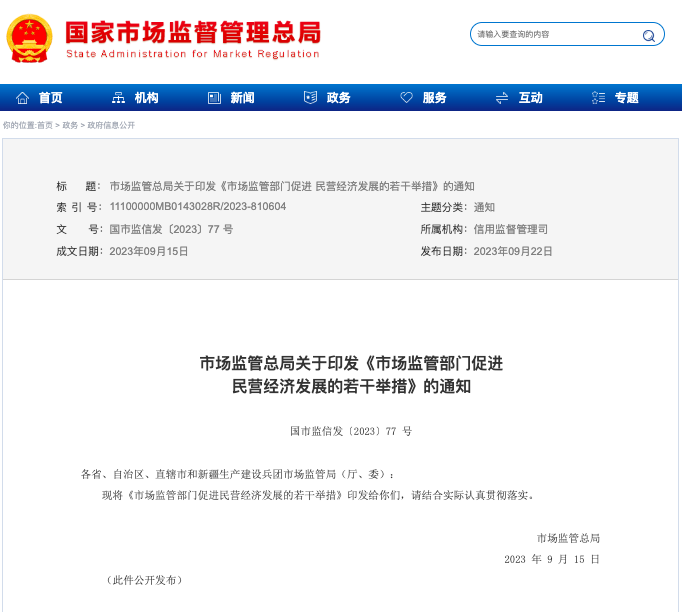Viewport: 682px width, 612px height.
Task: Click the organization chart icon beside 机构
Action: (x=118, y=98)
